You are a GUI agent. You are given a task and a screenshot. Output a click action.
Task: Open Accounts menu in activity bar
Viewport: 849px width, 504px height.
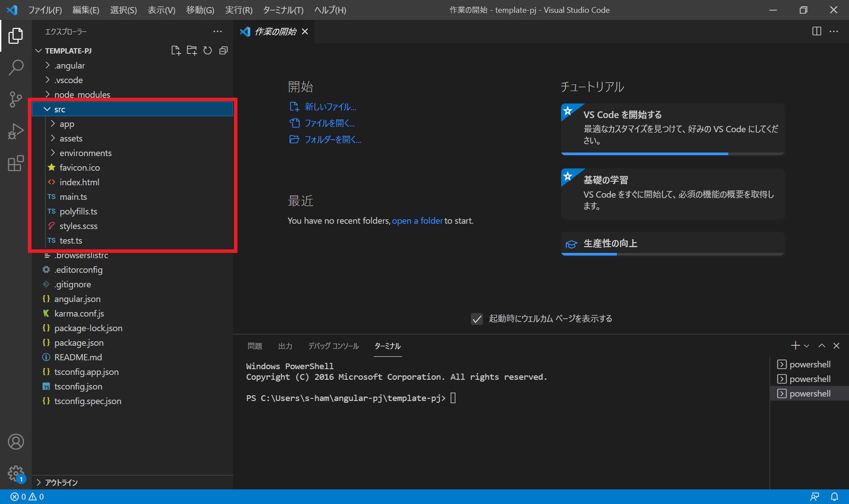coord(16,442)
